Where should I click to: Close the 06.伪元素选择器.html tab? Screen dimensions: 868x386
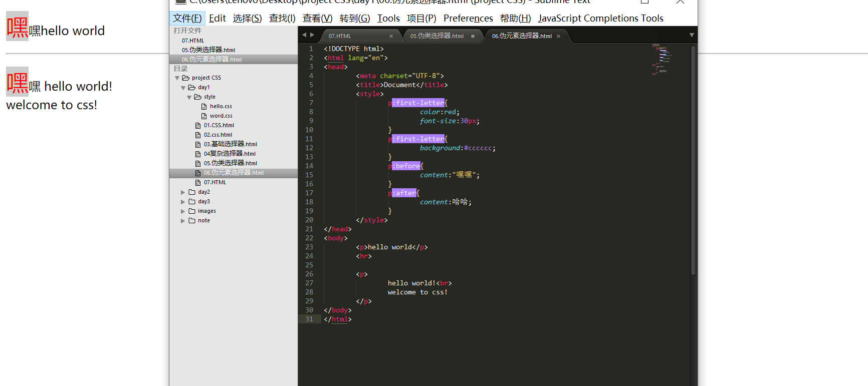[558, 36]
